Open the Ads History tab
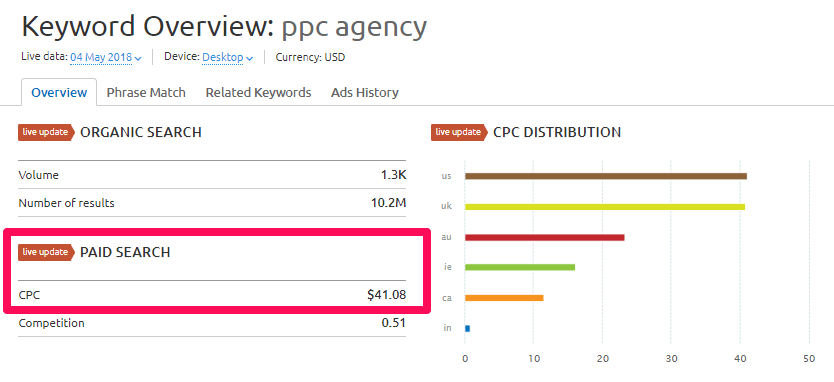The image size is (834, 382). [364, 93]
